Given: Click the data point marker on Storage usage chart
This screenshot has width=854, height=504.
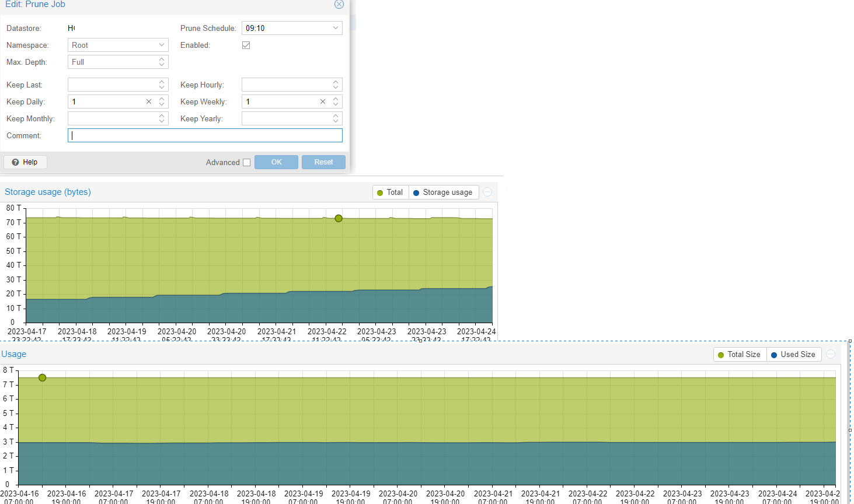Looking at the screenshot, I should coord(339,218).
